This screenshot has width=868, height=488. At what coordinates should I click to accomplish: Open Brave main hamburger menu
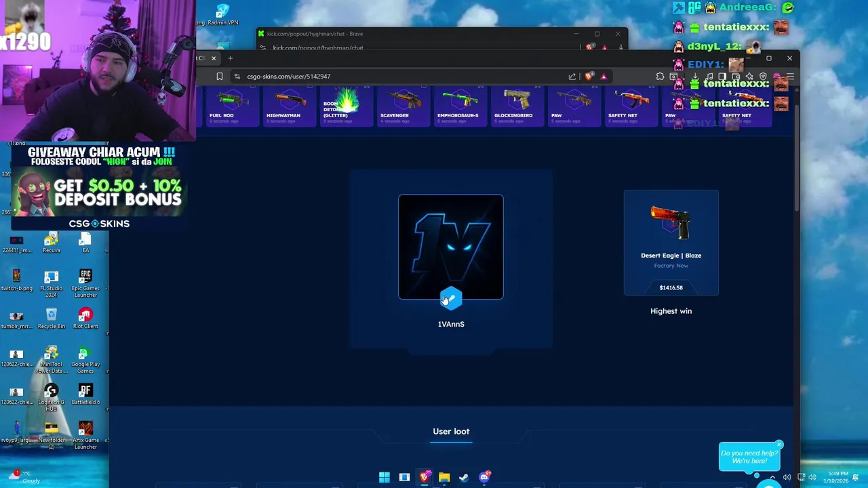click(790, 77)
